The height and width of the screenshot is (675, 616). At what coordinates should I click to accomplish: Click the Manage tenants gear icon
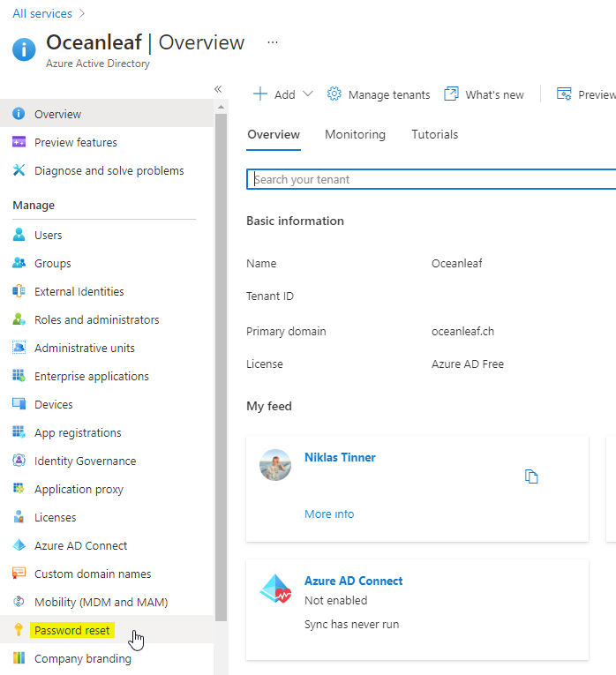point(334,94)
